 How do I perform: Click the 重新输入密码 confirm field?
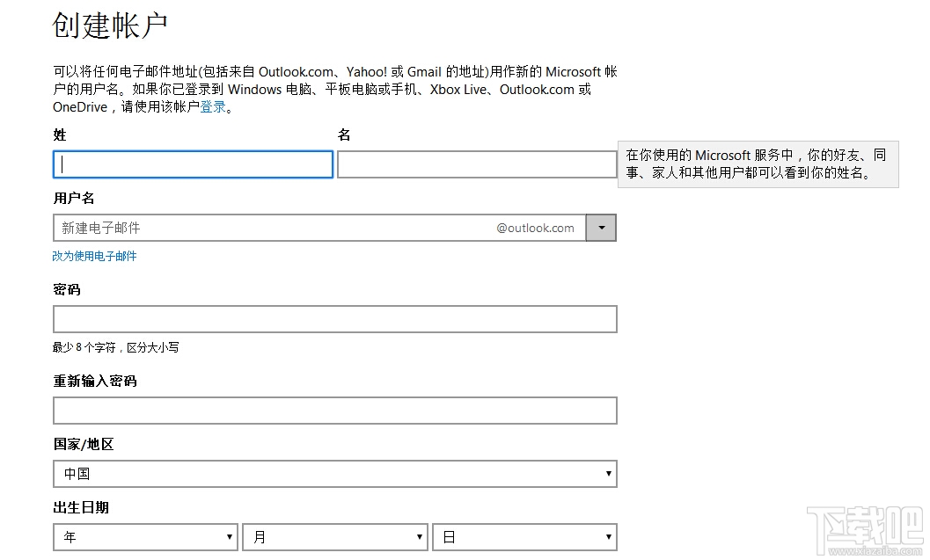click(334, 410)
